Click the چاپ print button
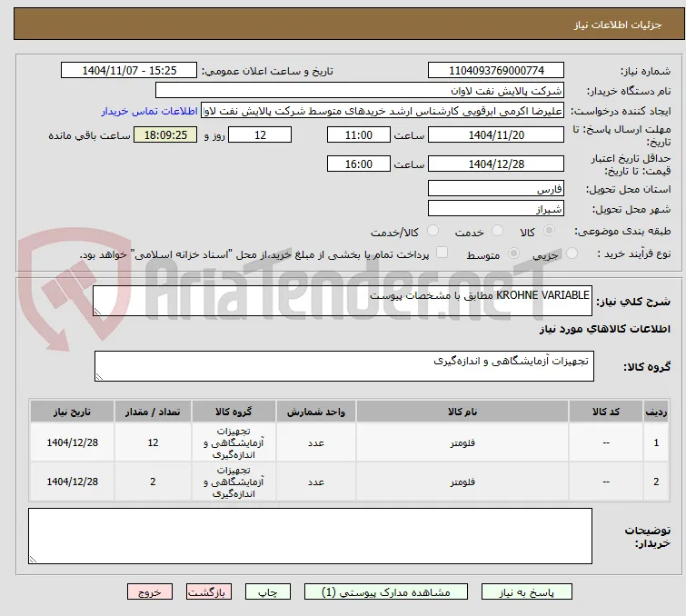686x616 pixels. tap(268, 592)
